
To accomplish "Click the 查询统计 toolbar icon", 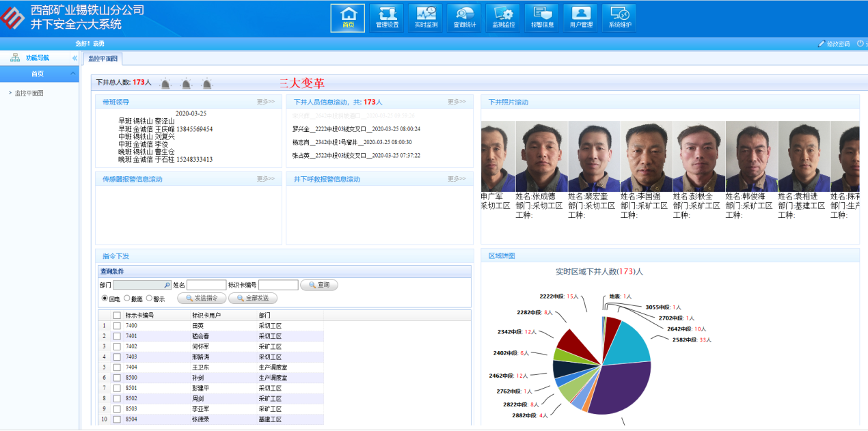I will (465, 18).
